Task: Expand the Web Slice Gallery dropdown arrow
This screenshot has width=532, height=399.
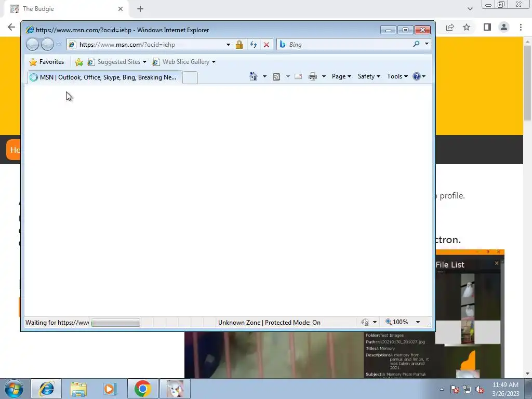Action: (x=214, y=62)
